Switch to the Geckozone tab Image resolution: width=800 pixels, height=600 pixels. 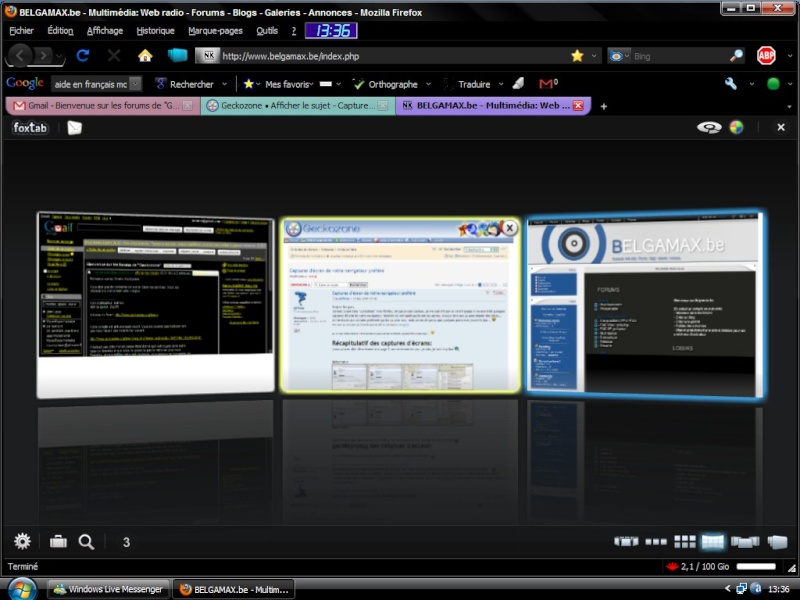pos(297,106)
